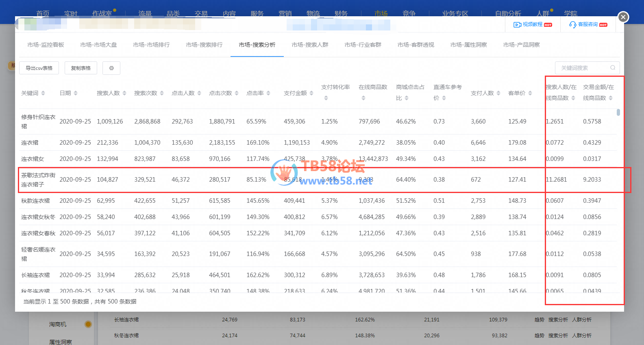Click 人群分析 link in 长袖连衣裙 background row

coord(582,320)
